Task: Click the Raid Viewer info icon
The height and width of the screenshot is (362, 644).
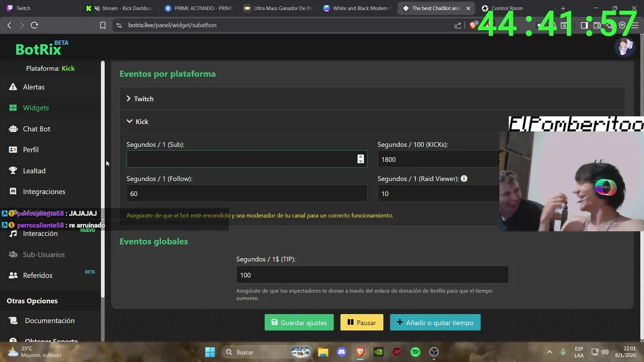Action: tap(464, 178)
